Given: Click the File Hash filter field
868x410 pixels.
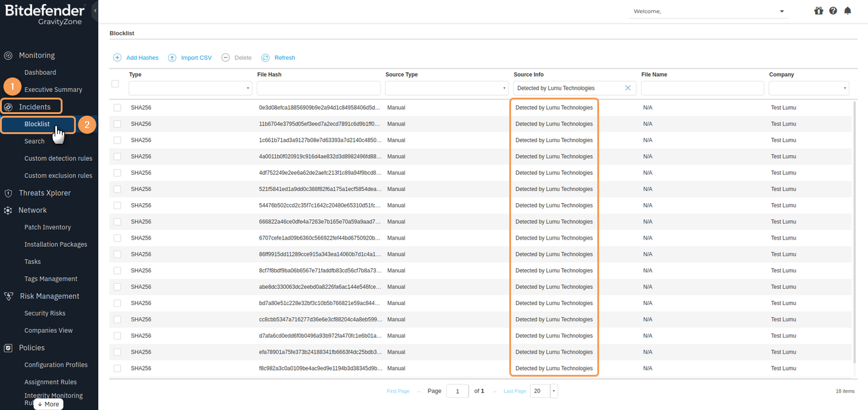Looking at the screenshot, I should tap(318, 89).
